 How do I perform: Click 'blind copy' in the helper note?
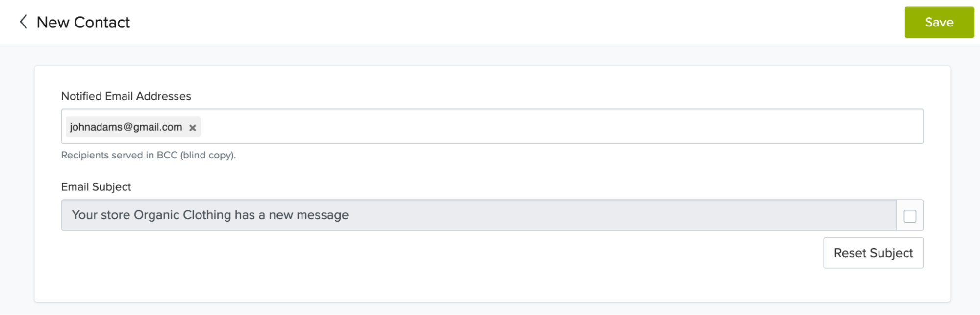[x=207, y=156]
